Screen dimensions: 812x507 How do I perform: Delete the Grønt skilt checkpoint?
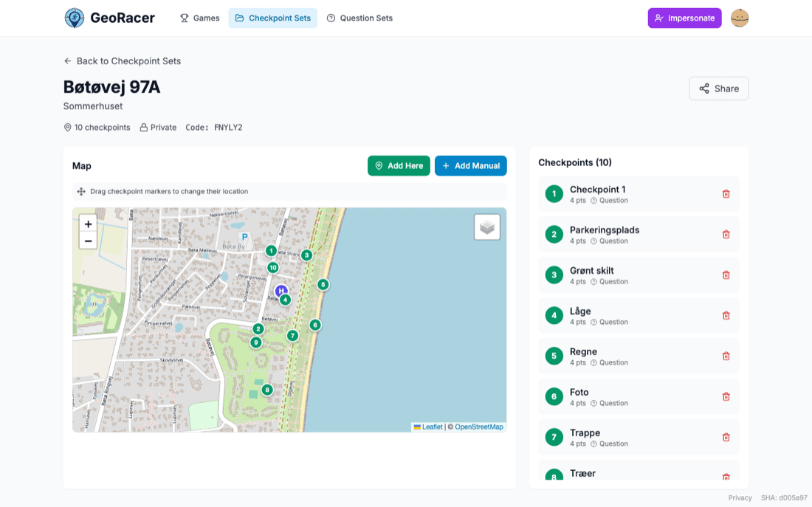tap(726, 275)
